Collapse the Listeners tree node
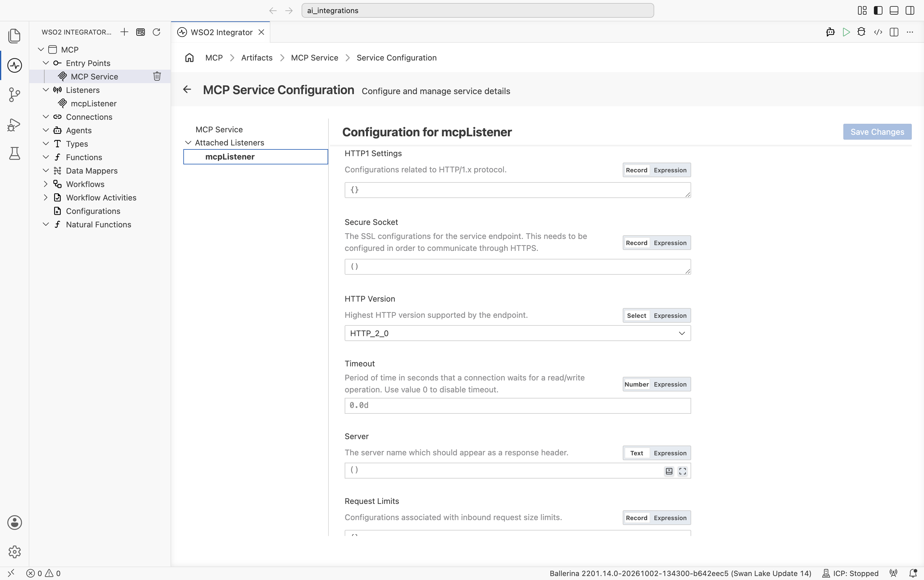 [46, 90]
